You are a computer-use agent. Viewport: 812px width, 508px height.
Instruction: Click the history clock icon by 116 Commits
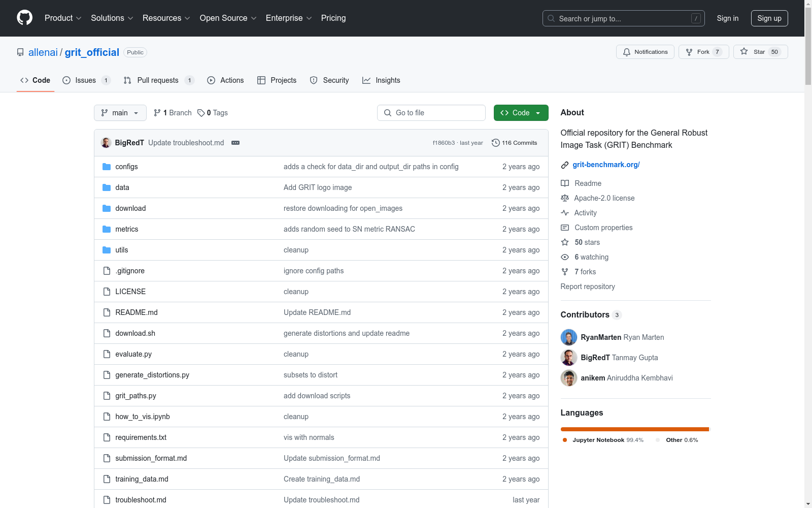(x=496, y=143)
